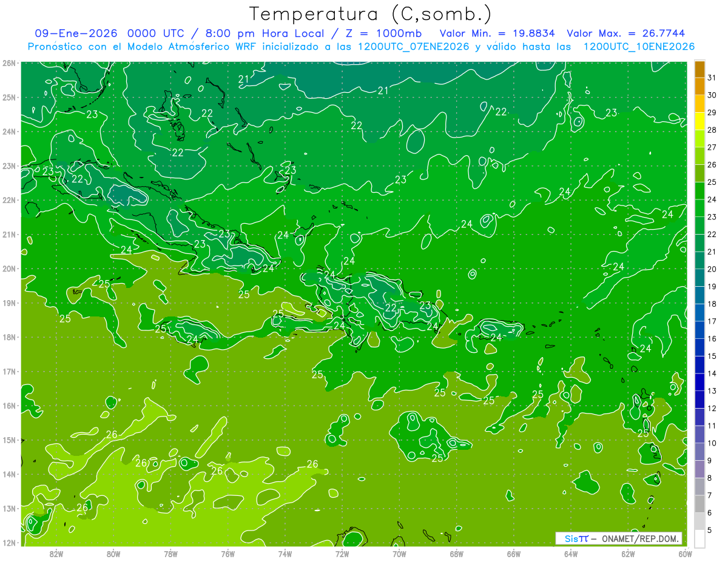Screen dimensions: 728x562
Task: Click longitude axis label '80W'
Action: pyautogui.click(x=113, y=554)
